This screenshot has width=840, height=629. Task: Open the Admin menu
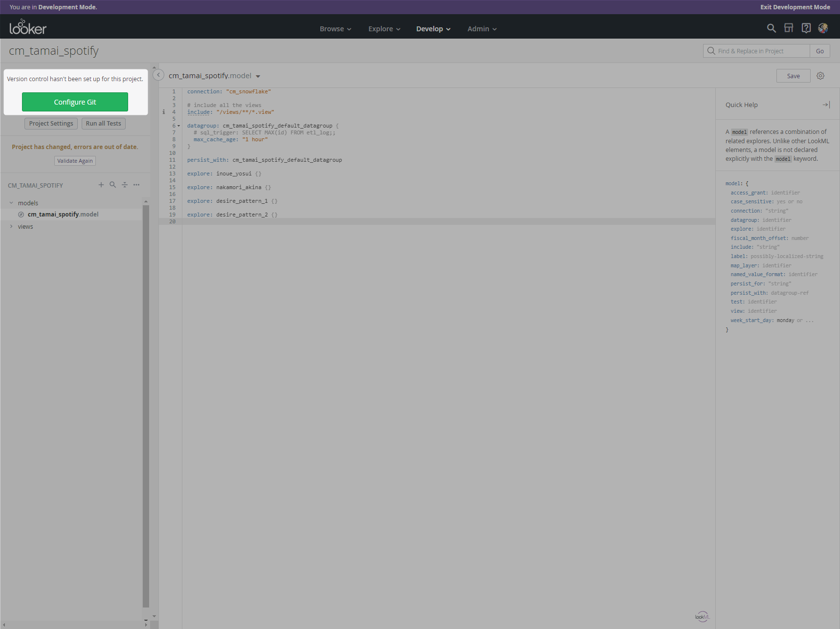click(481, 28)
